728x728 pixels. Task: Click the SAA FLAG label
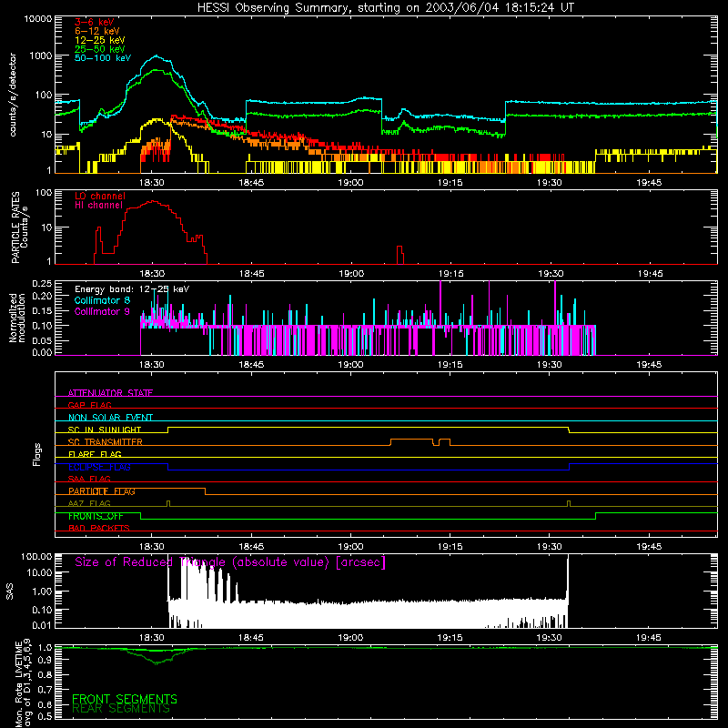pyautogui.click(x=89, y=479)
